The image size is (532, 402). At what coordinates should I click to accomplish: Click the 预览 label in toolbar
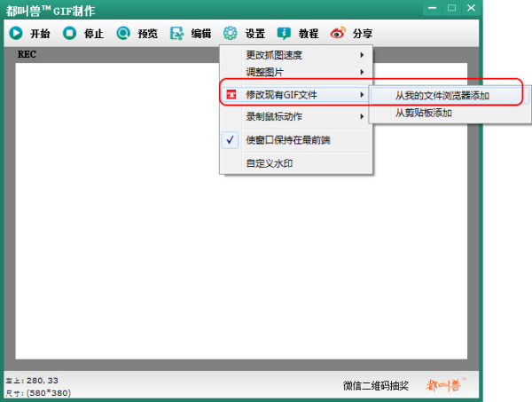(147, 34)
